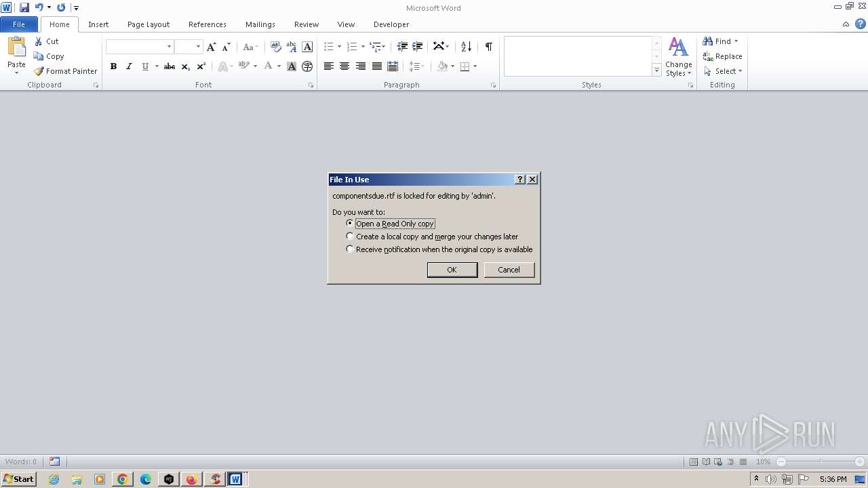
Task: Toggle Underline formatting
Action: coord(144,66)
